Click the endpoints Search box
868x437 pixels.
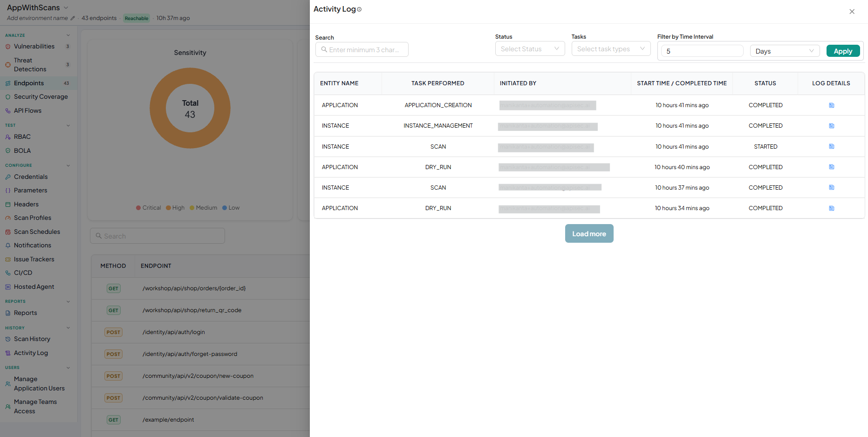(x=157, y=236)
